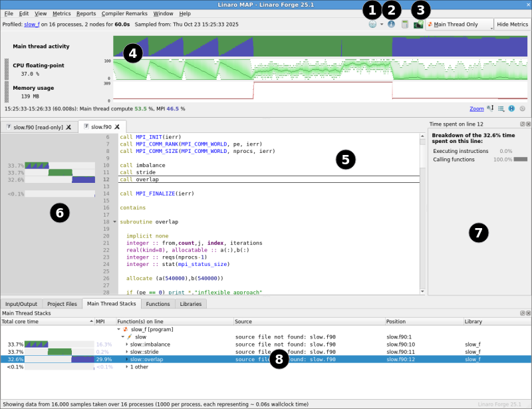Float the 'Time spent on line 12' panel
The image size is (532, 409).
click(x=522, y=124)
